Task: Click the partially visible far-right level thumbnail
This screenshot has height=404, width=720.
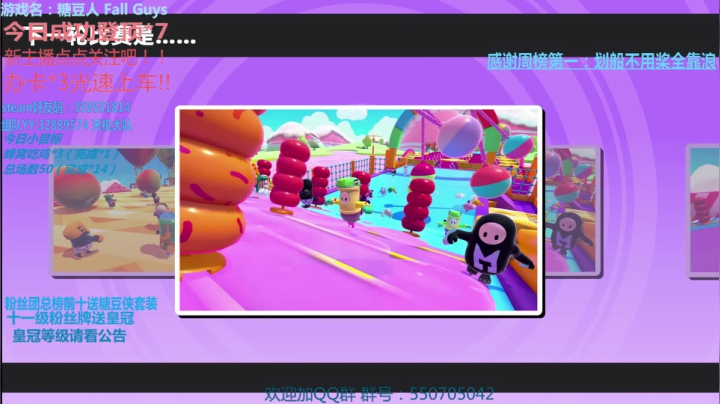Action: point(703,211)
